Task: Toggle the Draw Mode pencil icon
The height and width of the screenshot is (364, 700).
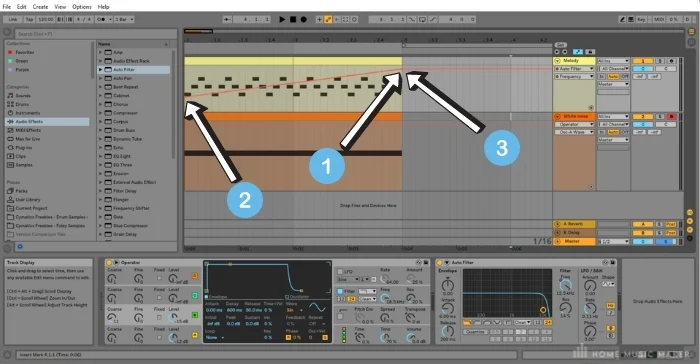Action: pyautogui.click(x=622, y=19)
